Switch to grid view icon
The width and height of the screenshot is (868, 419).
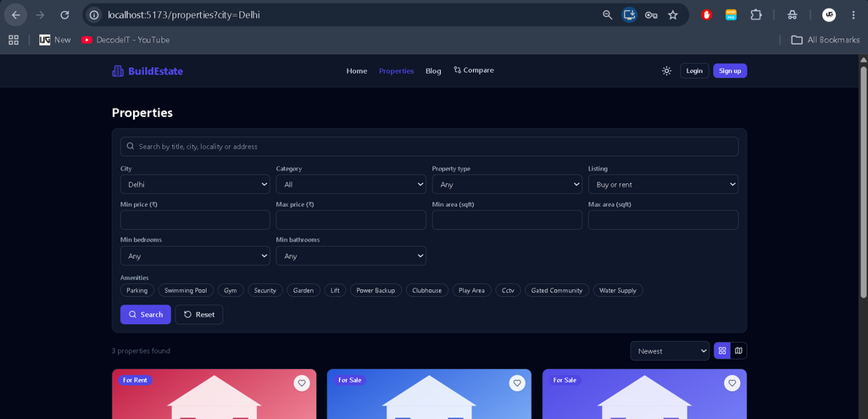[722, 351]
